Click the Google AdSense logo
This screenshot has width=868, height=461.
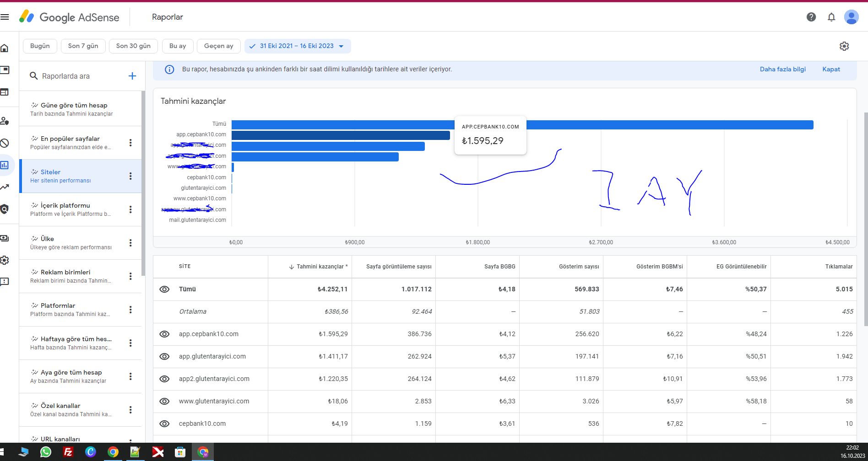click(69, 17)
